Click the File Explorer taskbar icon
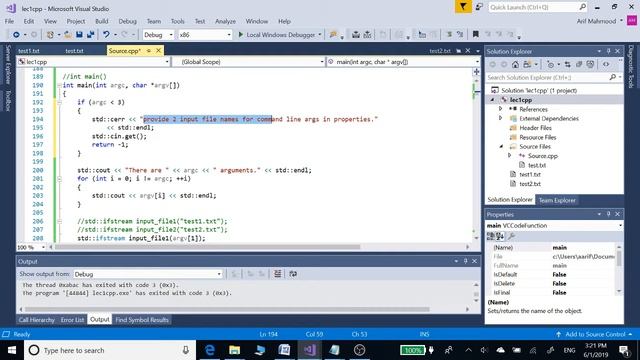 (234, 350)
